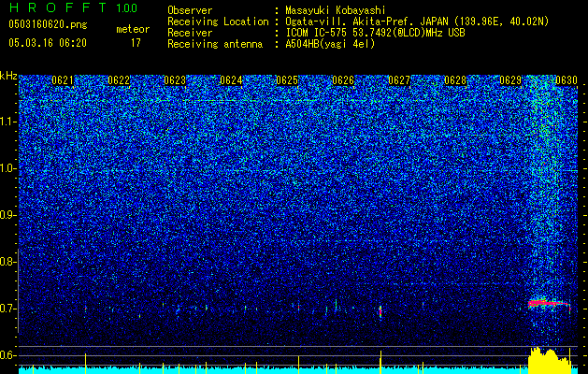Click the 1.1 kHz frequency label
The image size is (588, 374).
pyautogui.click(x=8, y=122)
